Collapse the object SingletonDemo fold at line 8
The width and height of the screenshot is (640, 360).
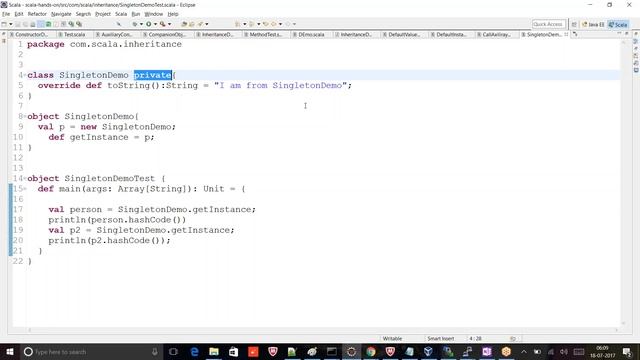coord(25,116)
